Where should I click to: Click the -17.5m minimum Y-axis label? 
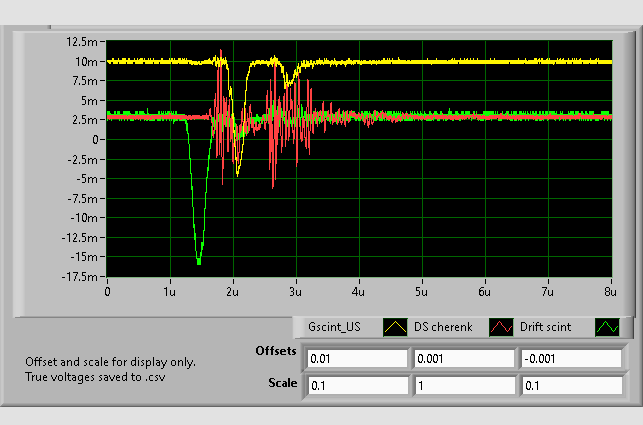(78, 277)
